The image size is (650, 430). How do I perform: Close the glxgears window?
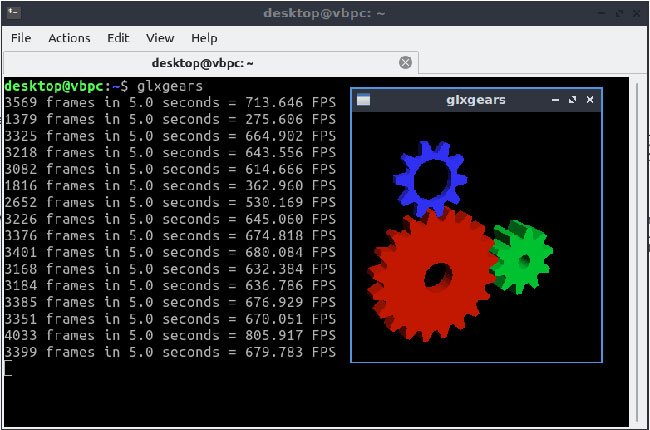tap(590, 100)
